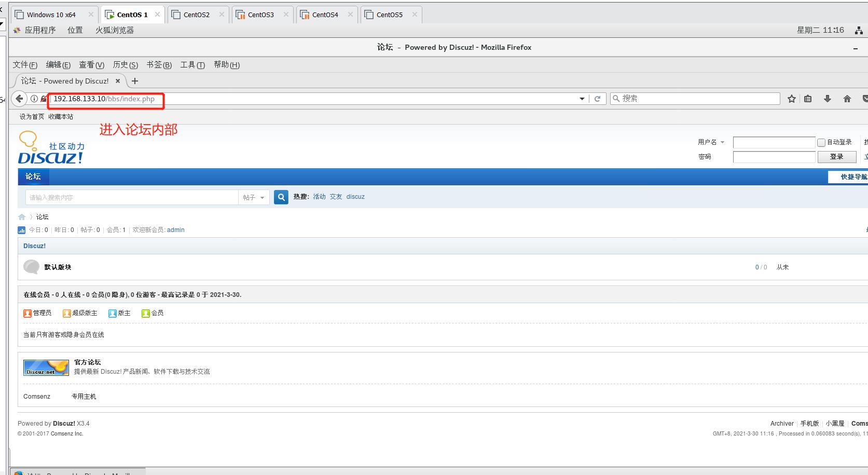Go back with the Firefox back arrow

click(x=19, y=98)
